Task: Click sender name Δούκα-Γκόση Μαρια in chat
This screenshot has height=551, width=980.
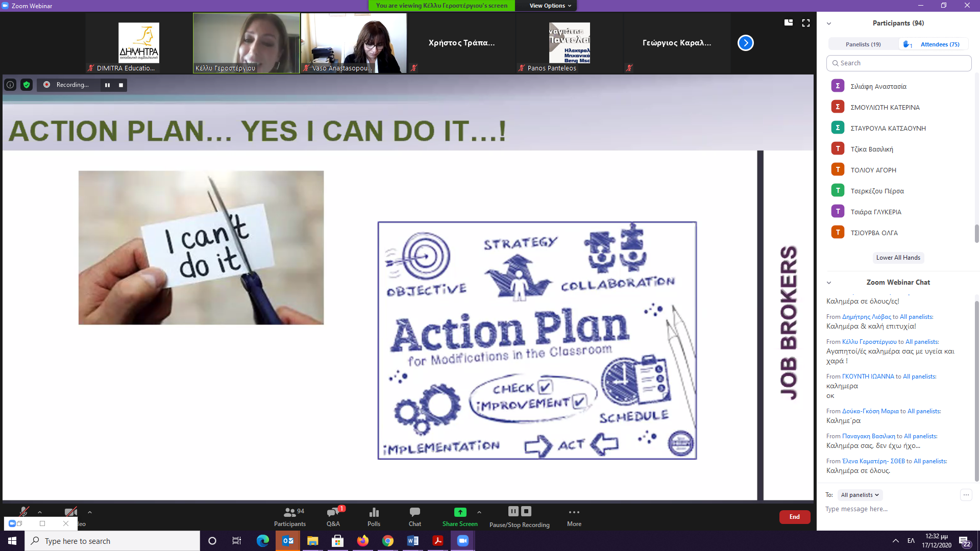Action: click(870, 411)
